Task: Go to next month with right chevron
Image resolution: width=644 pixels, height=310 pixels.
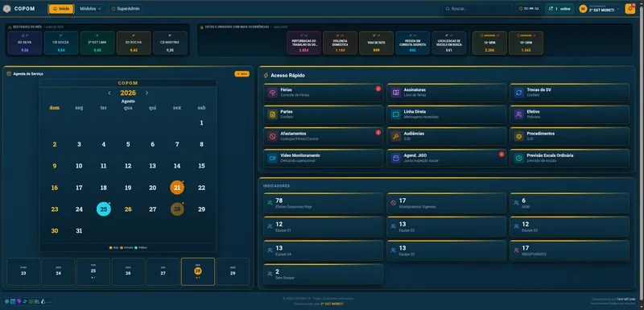Action: [x=147, y=93]
